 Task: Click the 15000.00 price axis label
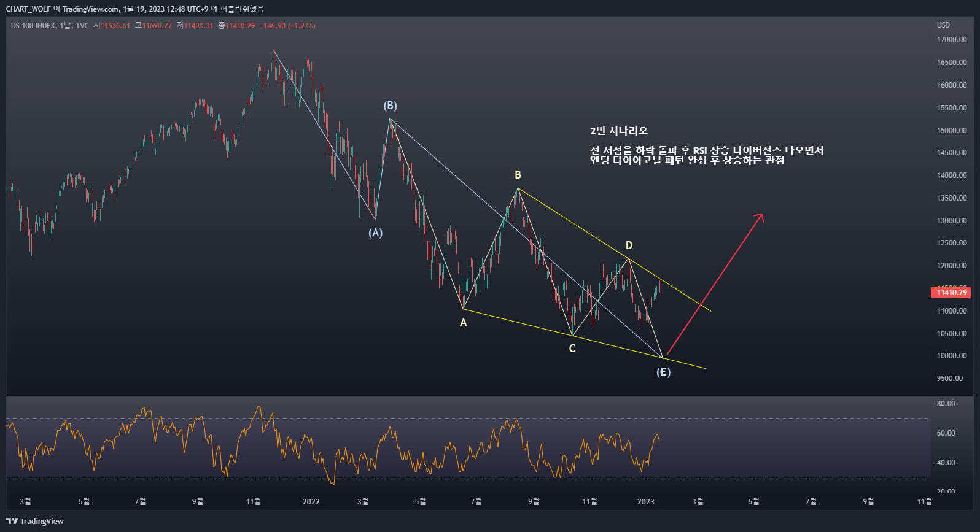(952, 131)
